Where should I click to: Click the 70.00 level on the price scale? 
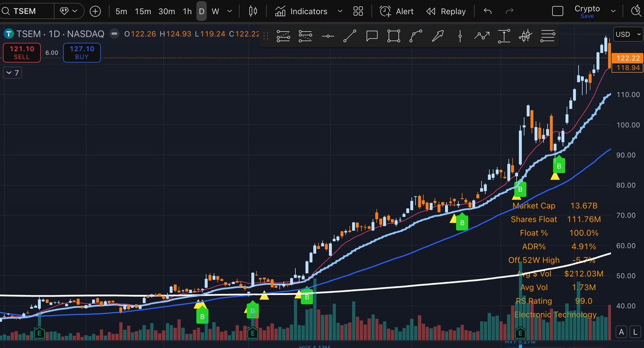(626, 215)
